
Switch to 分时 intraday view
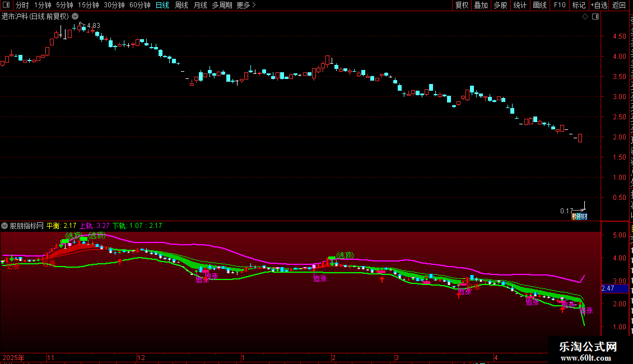click(x=22, y=5)
